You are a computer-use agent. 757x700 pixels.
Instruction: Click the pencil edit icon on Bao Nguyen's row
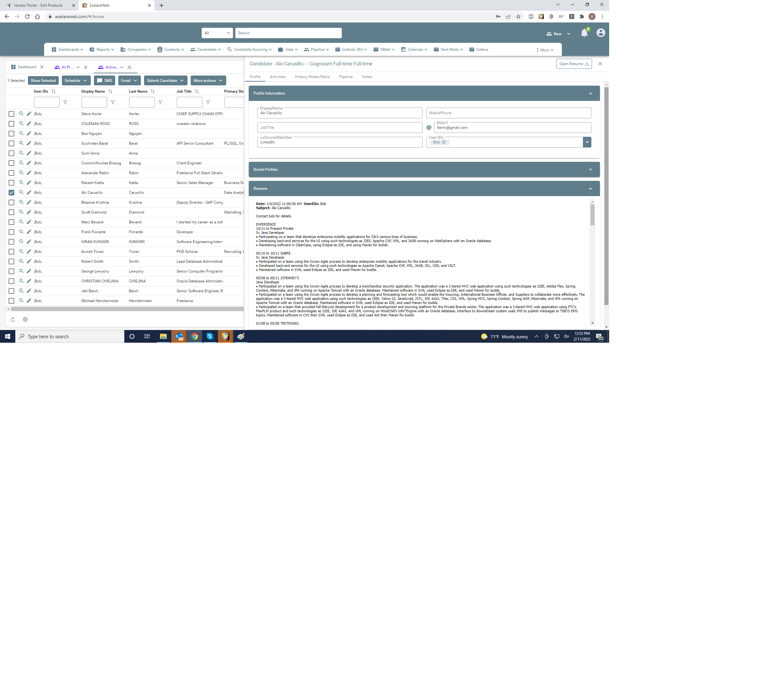29,133
